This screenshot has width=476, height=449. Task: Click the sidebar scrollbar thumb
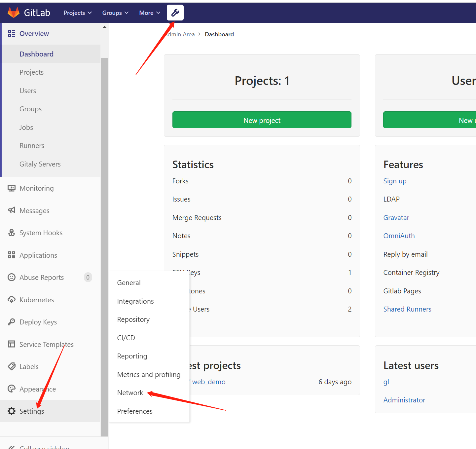click(x=104, y=247)
